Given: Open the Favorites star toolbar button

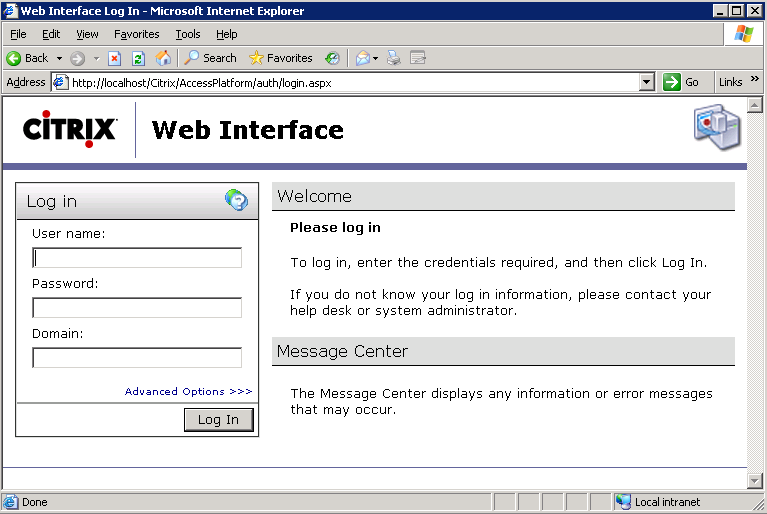Looking at the screenshot, I should (x=281, y=58).
